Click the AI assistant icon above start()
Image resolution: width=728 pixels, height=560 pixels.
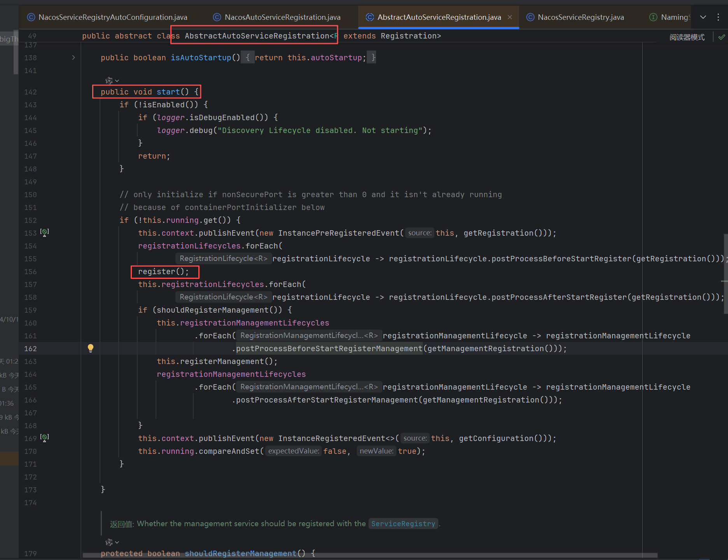coord(109,80)
